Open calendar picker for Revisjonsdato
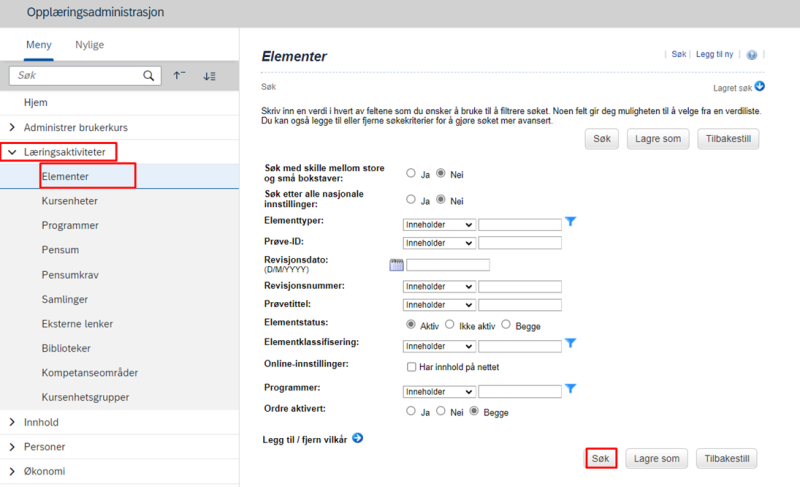This screenshot has height=487, width=800. coord(396,265)
